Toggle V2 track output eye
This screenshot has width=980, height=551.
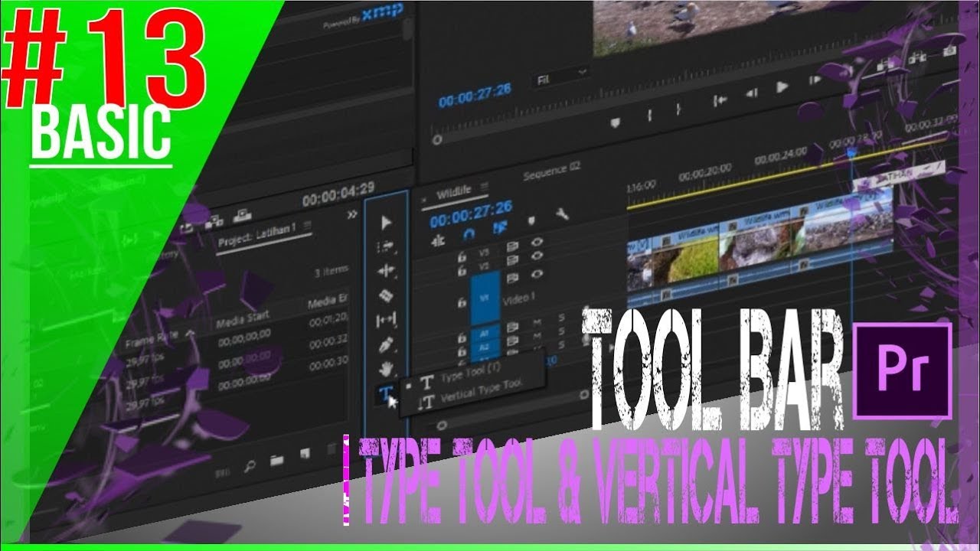click(537, 256)
